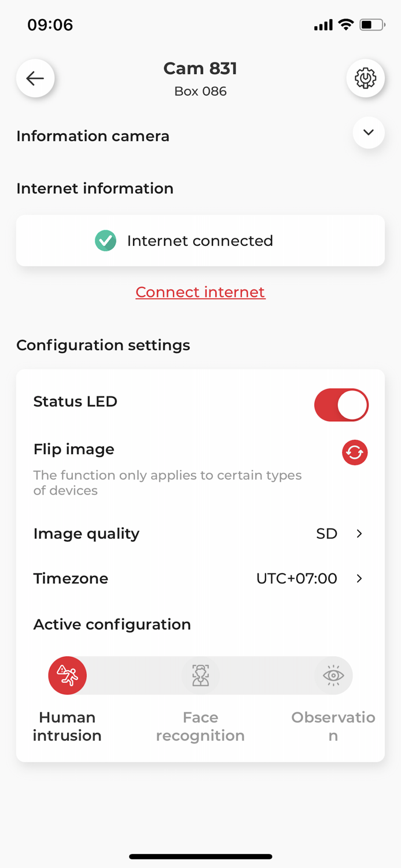Tap the Configuration settings section header
The width and height of the screenshot is (401, 868).
104,345
